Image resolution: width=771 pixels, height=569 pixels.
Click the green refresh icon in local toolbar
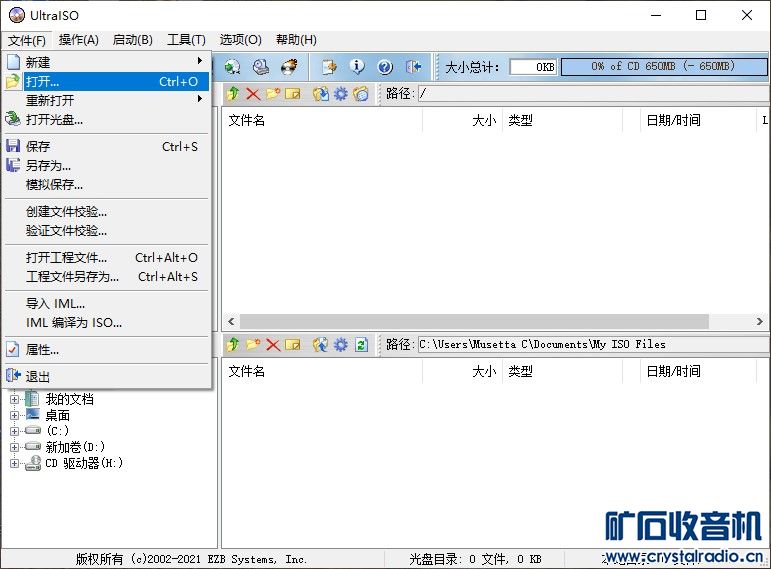pyautogui.click(x=361, y=344)
